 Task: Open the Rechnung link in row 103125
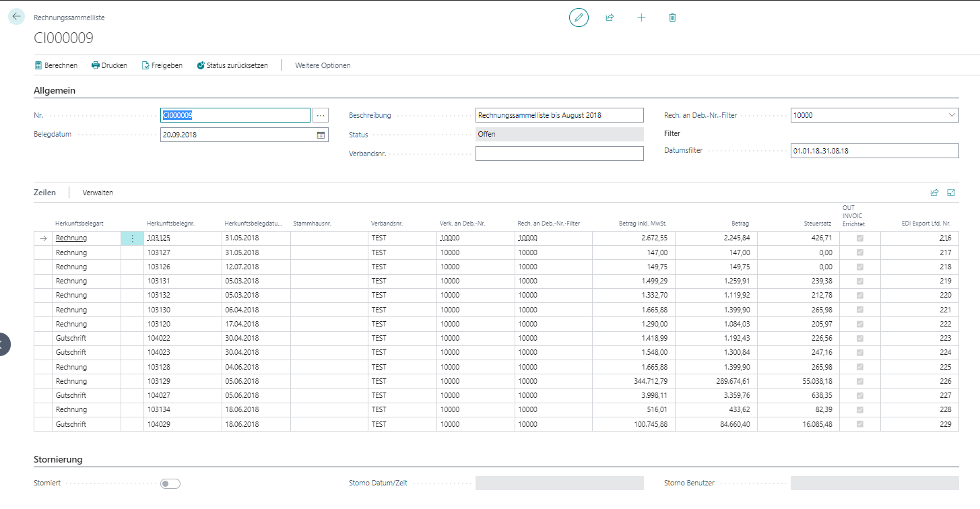(71, 238)
